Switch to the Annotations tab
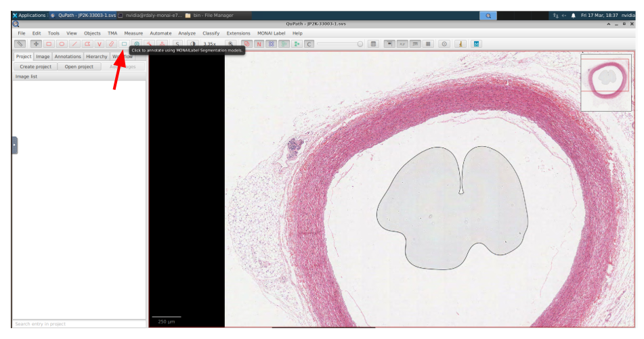The width and height of the screenshot is (644, 339). click(x=68, y=57)
